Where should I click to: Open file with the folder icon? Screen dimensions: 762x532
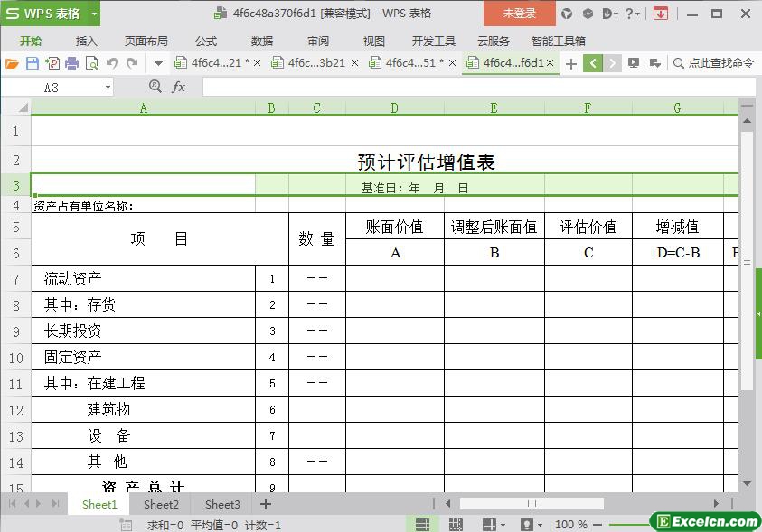12,63
